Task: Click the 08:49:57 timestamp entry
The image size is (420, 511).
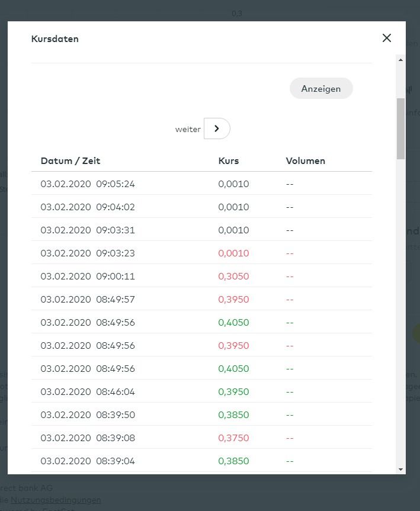Action: pos(88,300)
